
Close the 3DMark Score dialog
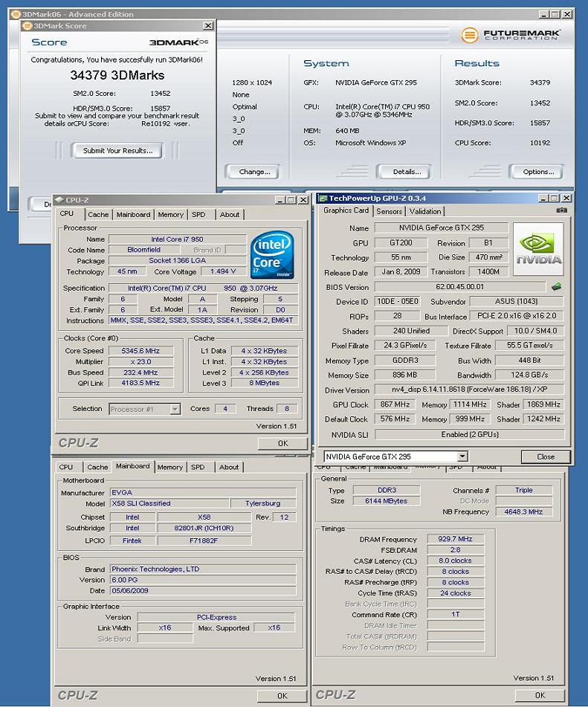pyautogui.click(x=208, y=26)
